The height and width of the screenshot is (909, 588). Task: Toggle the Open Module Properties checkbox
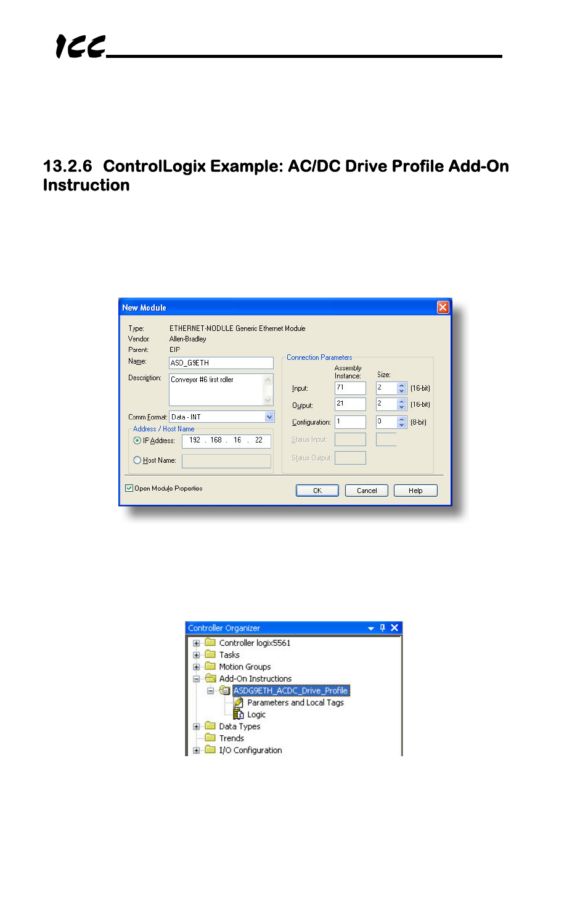tap(129, 488)
